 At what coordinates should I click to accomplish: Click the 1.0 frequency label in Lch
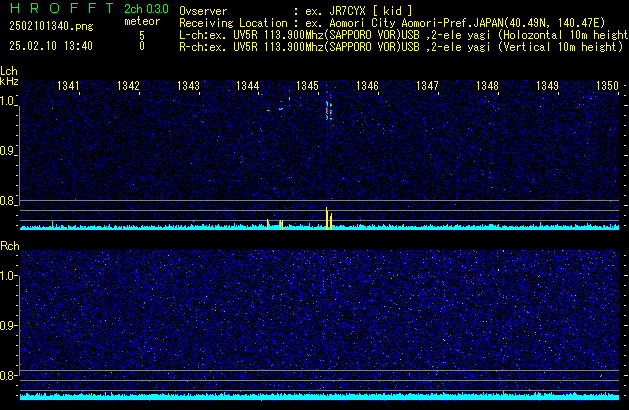[7, 101]
